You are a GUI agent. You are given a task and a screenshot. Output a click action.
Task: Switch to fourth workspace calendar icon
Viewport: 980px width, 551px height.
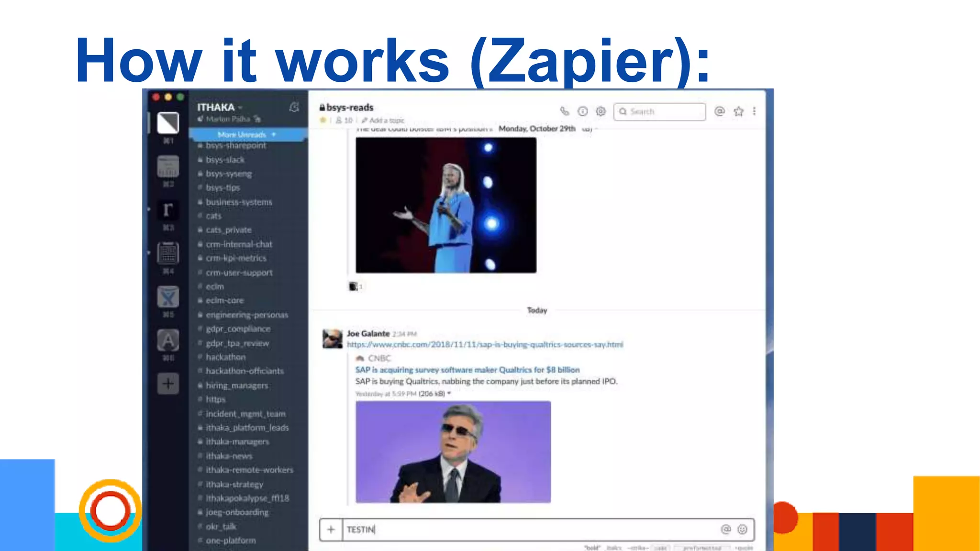(x=168, y=253)
